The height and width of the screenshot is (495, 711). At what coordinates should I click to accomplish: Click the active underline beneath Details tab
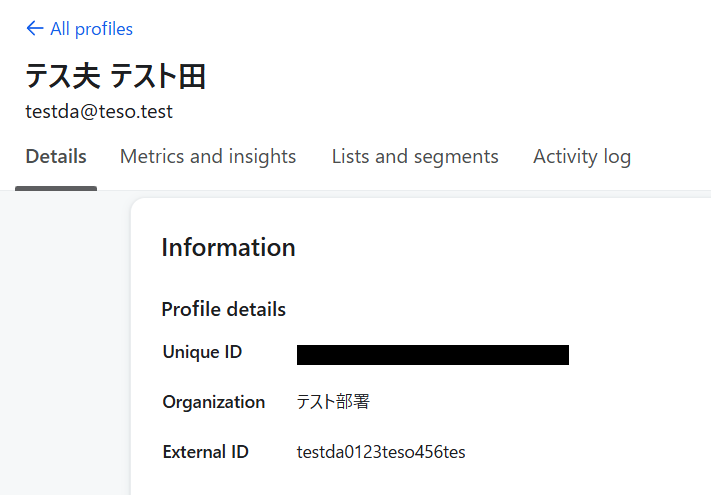point(56,187)
